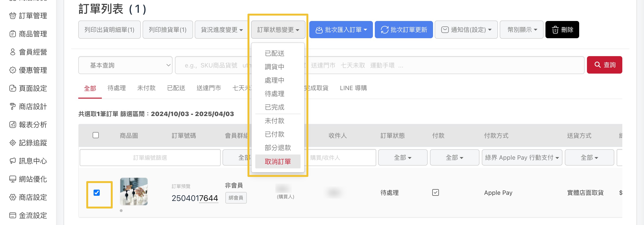Switch to the 全部 orders tab
The height and width of the screenshot is (225, 644).
(x=90, y=88)
